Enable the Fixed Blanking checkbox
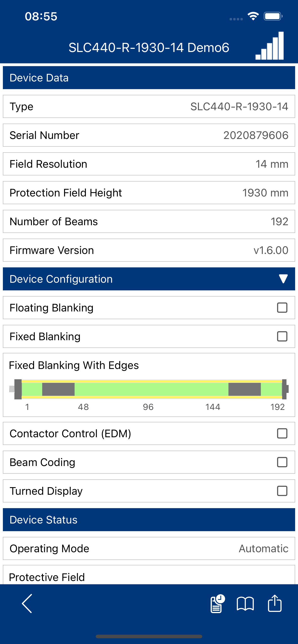The height and width of the screenshot is (644, 298). pos(282,337)
